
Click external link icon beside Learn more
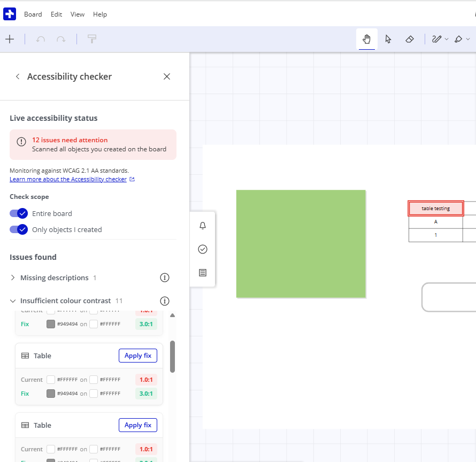click(x=132, y=179)
